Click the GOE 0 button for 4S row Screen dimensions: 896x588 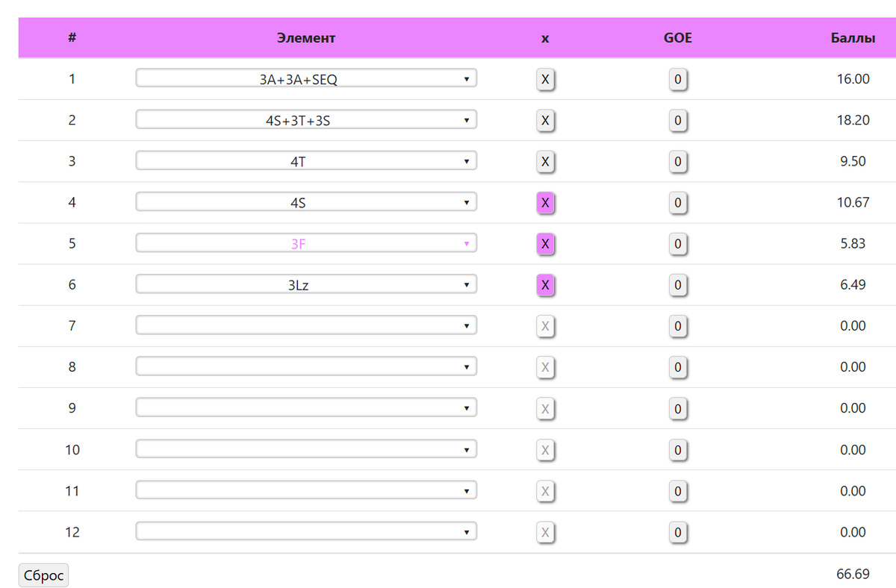tap(678, 202)
